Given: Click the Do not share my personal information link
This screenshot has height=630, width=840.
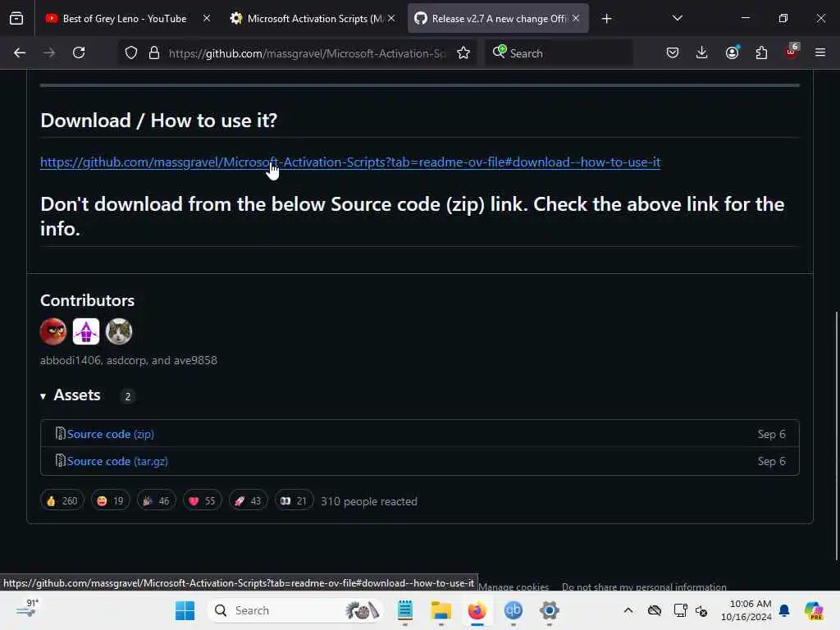Looking at the screenshot, I should pyautogui.click(x=644, y=587).
